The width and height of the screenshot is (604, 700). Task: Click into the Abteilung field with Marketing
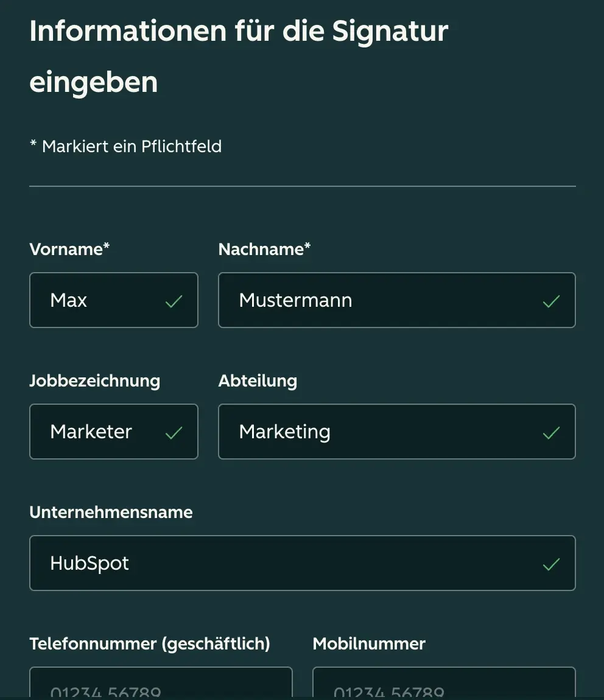[x=377, y=432]
